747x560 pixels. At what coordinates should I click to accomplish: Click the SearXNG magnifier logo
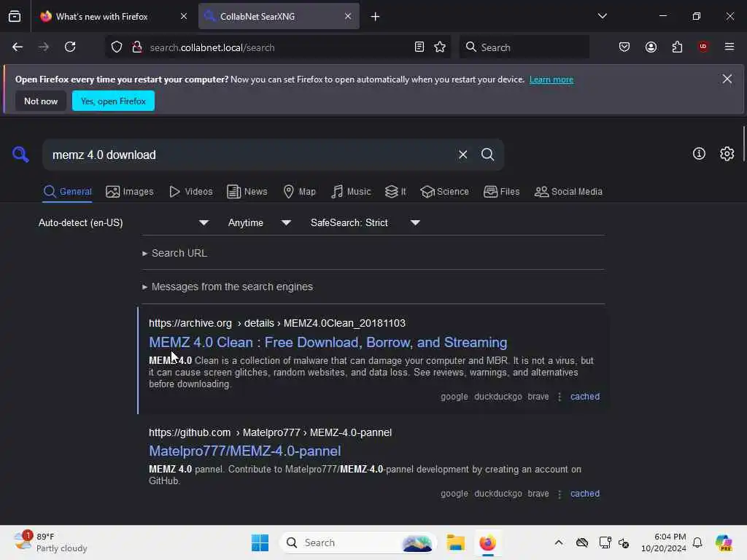(x=20, y=155)
